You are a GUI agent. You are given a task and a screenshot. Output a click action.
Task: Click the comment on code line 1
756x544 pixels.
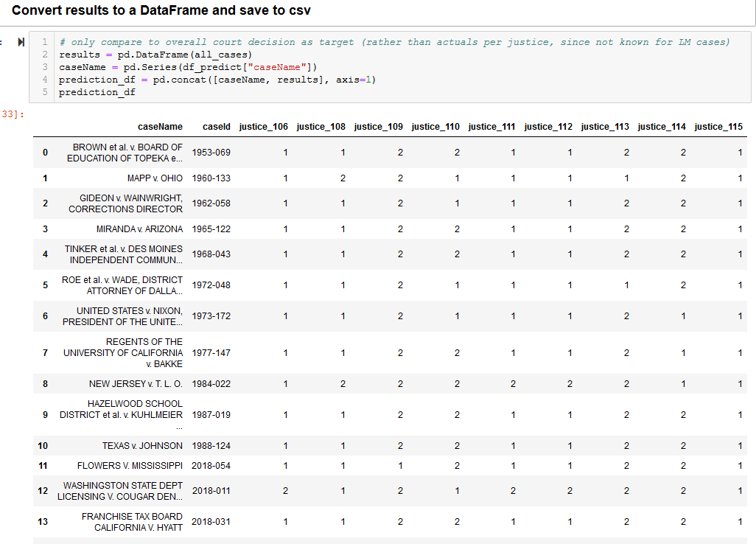point(394,42)
